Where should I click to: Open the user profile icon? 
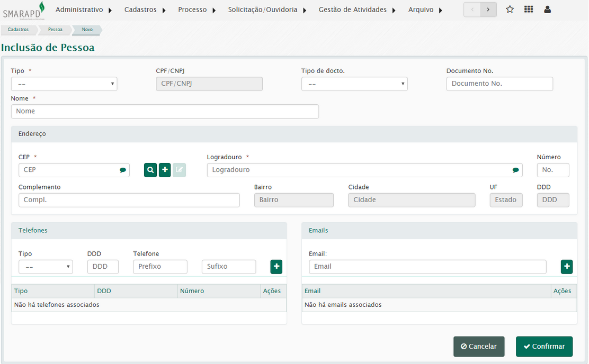tap(548, 10)
